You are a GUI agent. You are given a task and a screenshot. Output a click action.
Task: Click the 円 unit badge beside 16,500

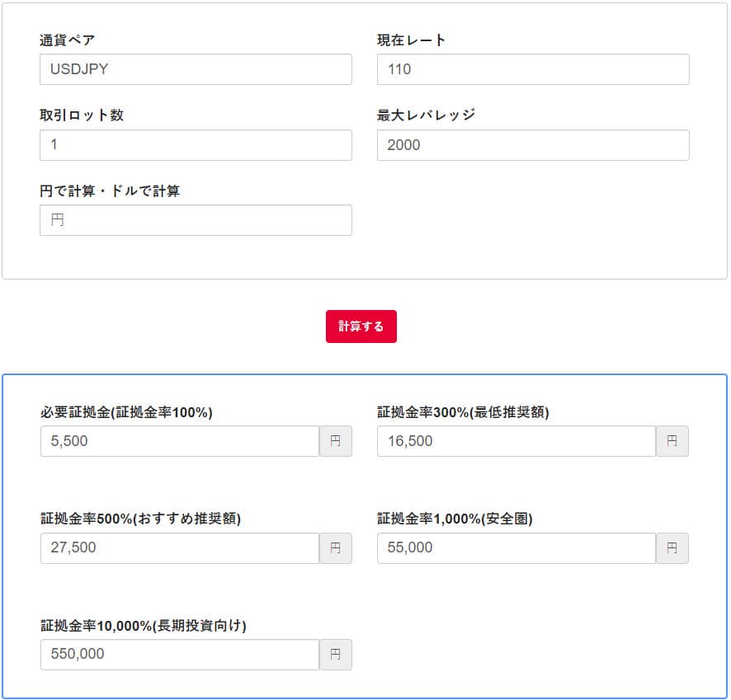[x=672, y=441]
